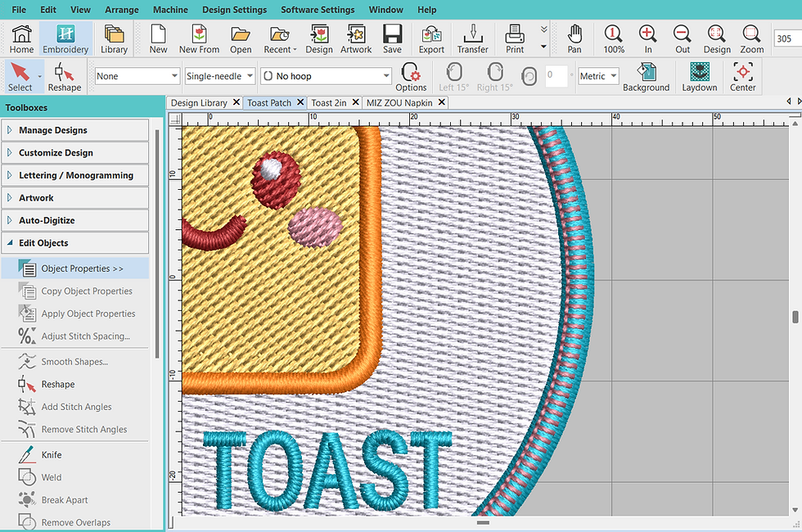This screenshot has width=802, height=532.
Task: Select the Reshape tool in Edit Objects
Action: click(57, 384)
